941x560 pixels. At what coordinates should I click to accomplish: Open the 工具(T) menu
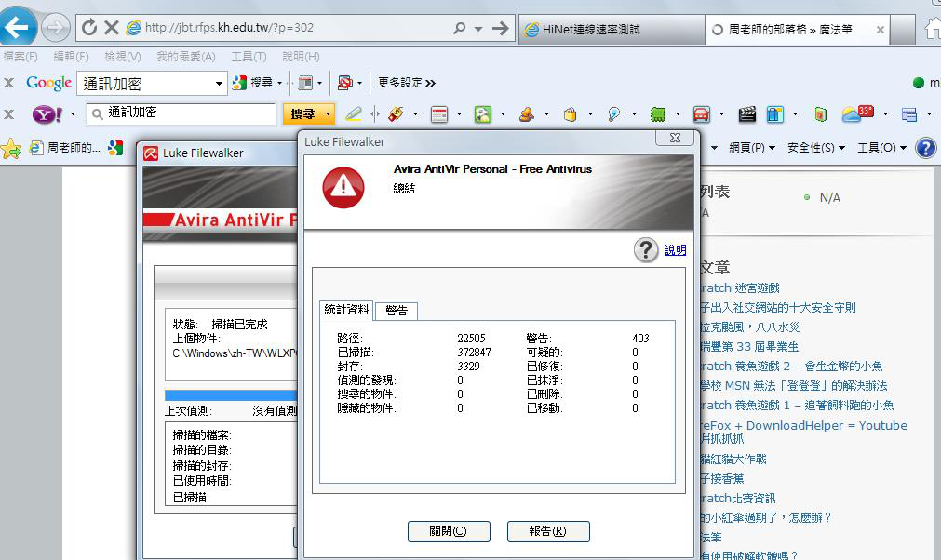[x=249, y=57]
